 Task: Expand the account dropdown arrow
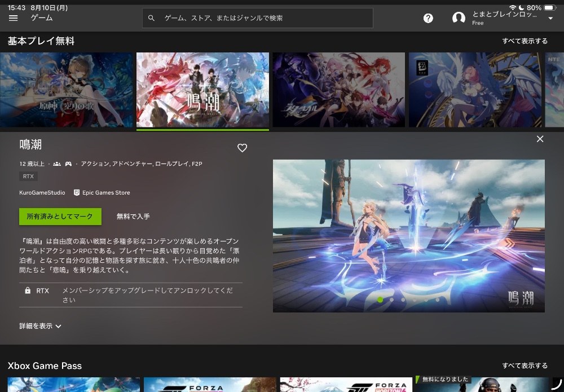[x=550, y=19]
